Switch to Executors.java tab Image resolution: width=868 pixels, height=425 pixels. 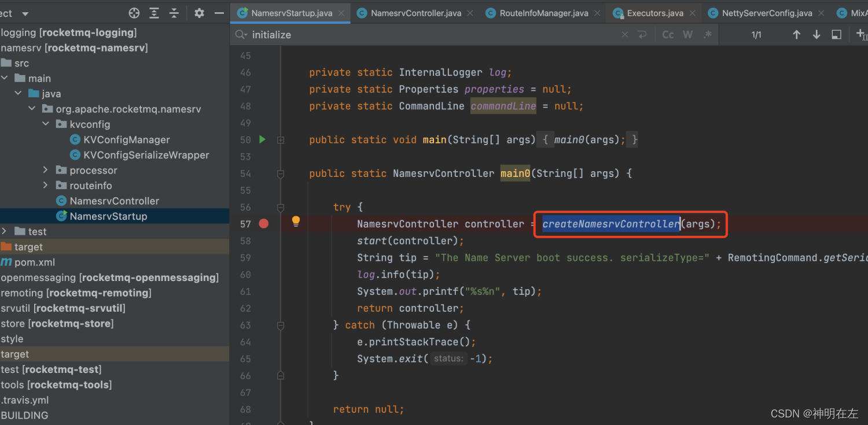[x=655, y=13]
